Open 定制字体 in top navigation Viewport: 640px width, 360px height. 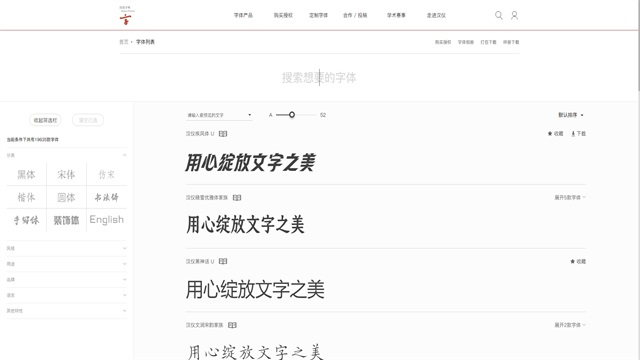[x=318, y=16]
